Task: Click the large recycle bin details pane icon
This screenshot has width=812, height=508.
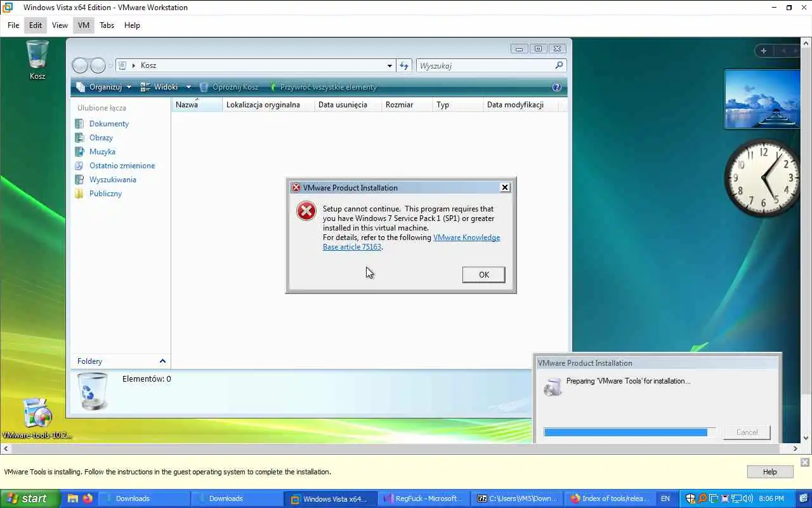Action: pyautogui.click(x=93, y=391)
